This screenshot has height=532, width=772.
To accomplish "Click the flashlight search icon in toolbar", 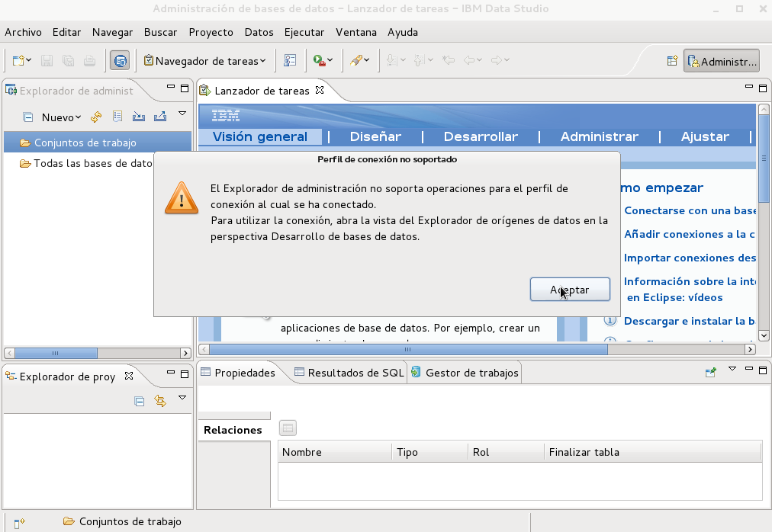I will (x=356, y=60).
